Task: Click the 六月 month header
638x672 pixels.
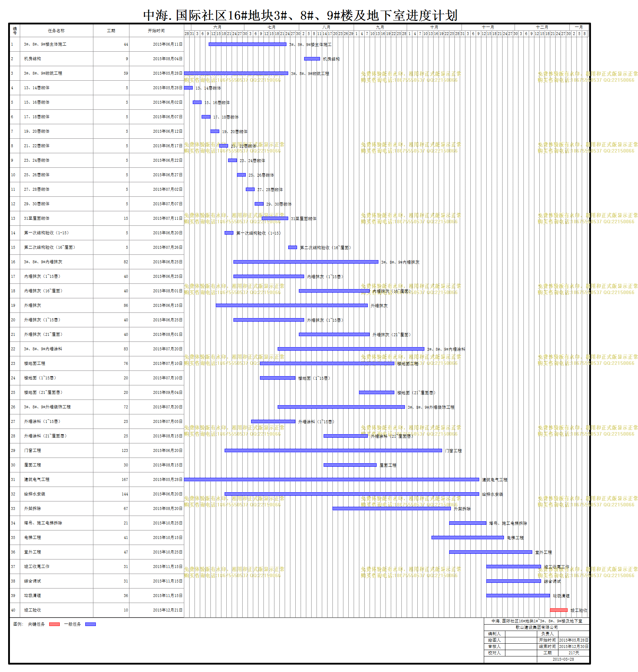Action: [x=217, y=27]
